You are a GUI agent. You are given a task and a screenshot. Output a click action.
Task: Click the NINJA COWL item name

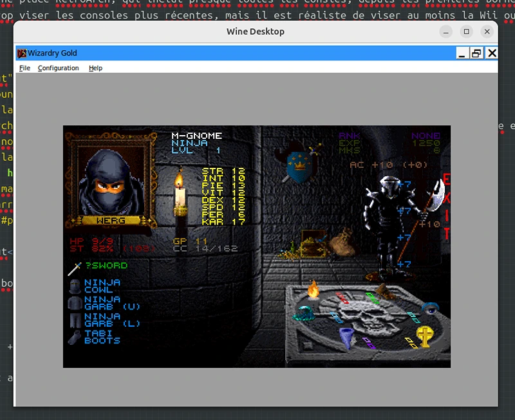(x=102, y=286)
